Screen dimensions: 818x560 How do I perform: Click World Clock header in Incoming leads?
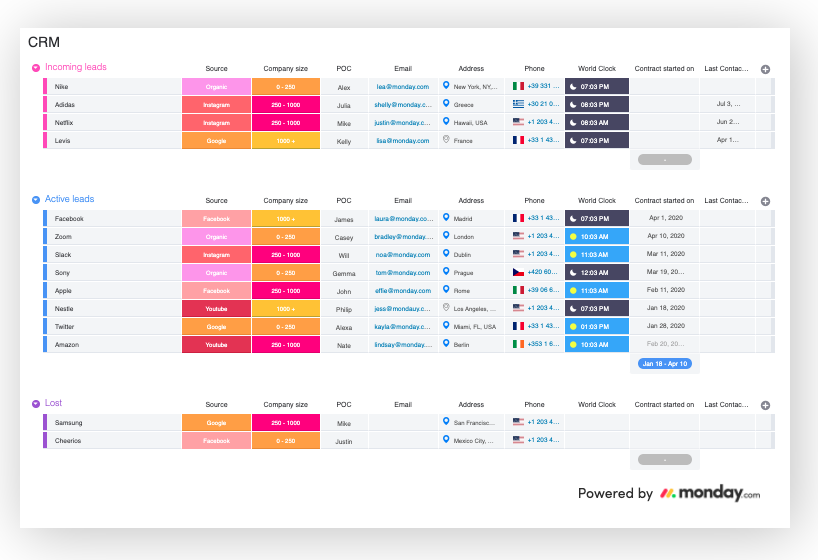tap(597, 69)
